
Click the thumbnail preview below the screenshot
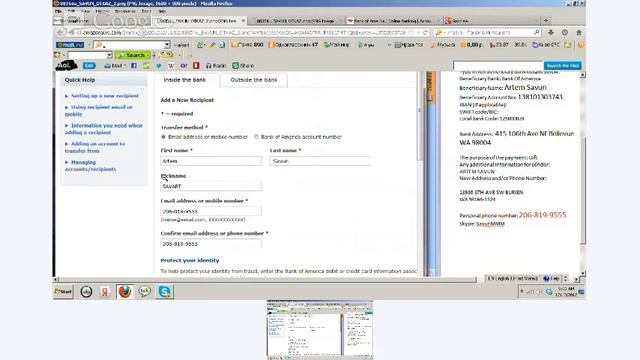point(320,330)
